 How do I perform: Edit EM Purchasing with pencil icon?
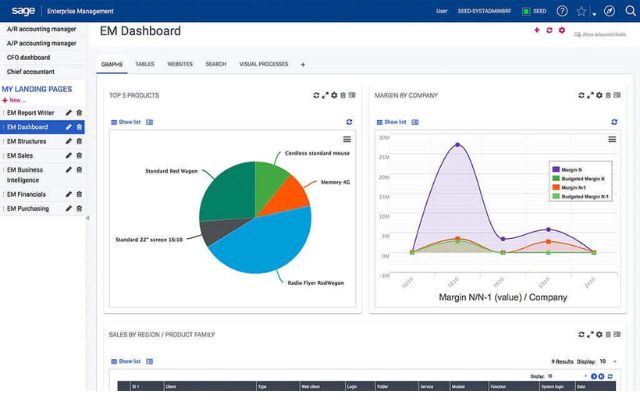[x=69, y=209]
